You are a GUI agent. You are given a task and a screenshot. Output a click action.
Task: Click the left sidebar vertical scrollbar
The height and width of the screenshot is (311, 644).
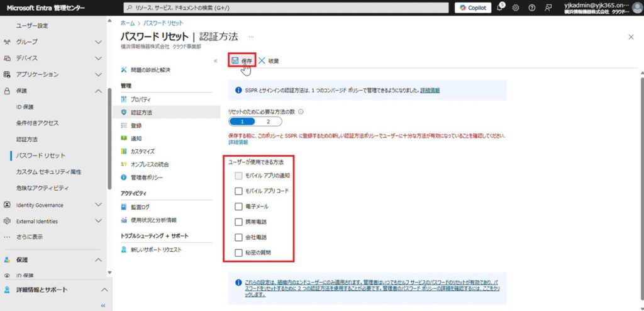coord(109,139)
